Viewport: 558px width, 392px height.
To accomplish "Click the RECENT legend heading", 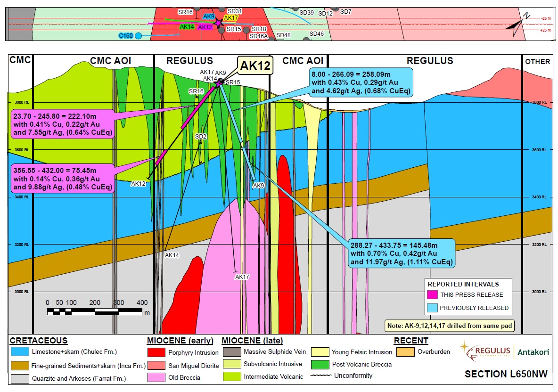I will click(x=411, y=341).
